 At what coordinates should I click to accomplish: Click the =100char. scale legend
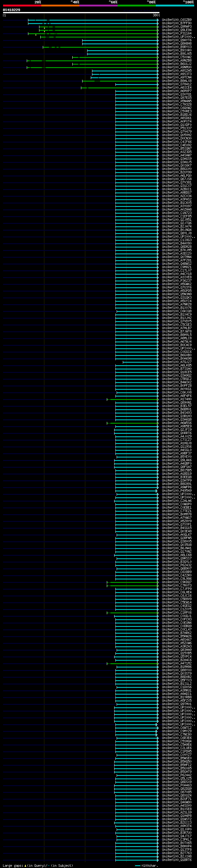point(146,865)
